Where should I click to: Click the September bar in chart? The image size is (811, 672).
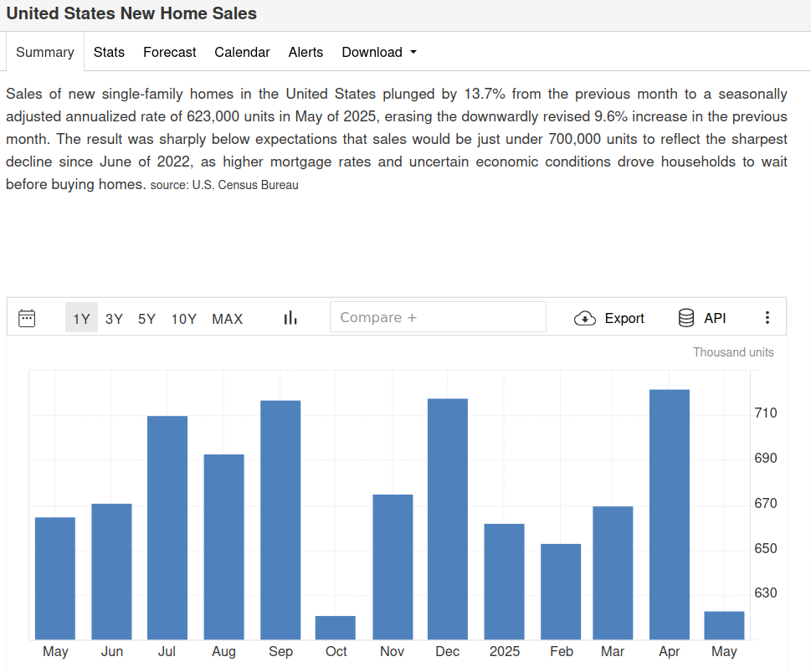[x=280, y=520]
